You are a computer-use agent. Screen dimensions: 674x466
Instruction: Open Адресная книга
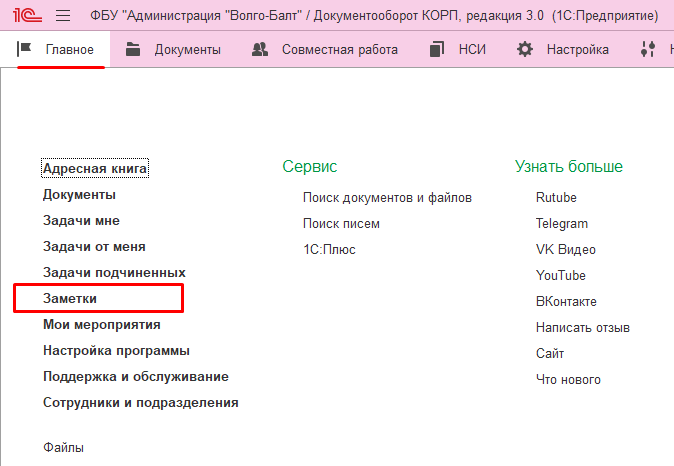[x=95, y=169]
